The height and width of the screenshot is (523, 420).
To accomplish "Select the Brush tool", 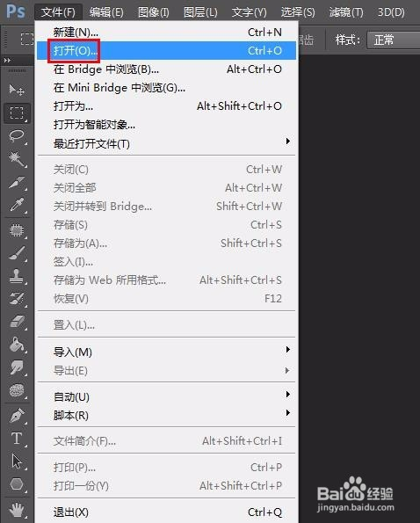I will (x=17, y=253).
